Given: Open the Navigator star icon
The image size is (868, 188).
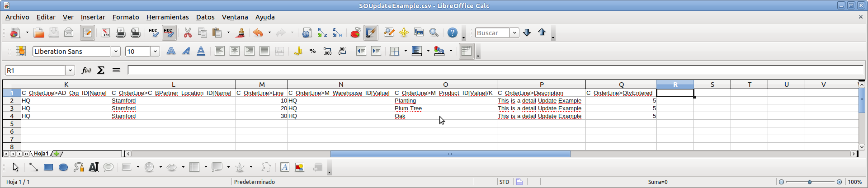Looking at the screenshot, I should pos(404,33).
